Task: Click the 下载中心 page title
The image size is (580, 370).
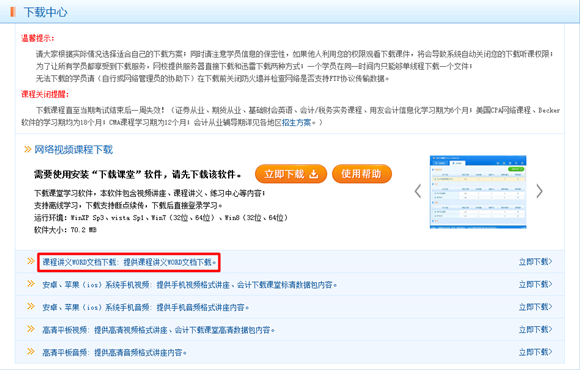Action: [x=45, y=12]
